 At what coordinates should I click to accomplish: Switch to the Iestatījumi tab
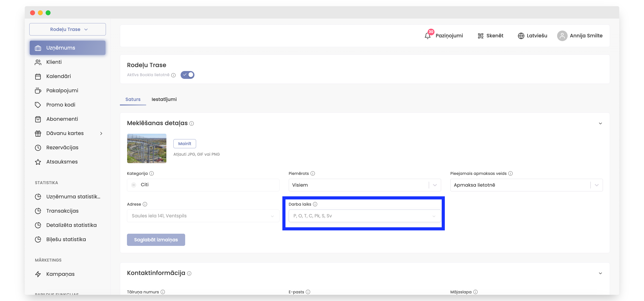point(164,100)
